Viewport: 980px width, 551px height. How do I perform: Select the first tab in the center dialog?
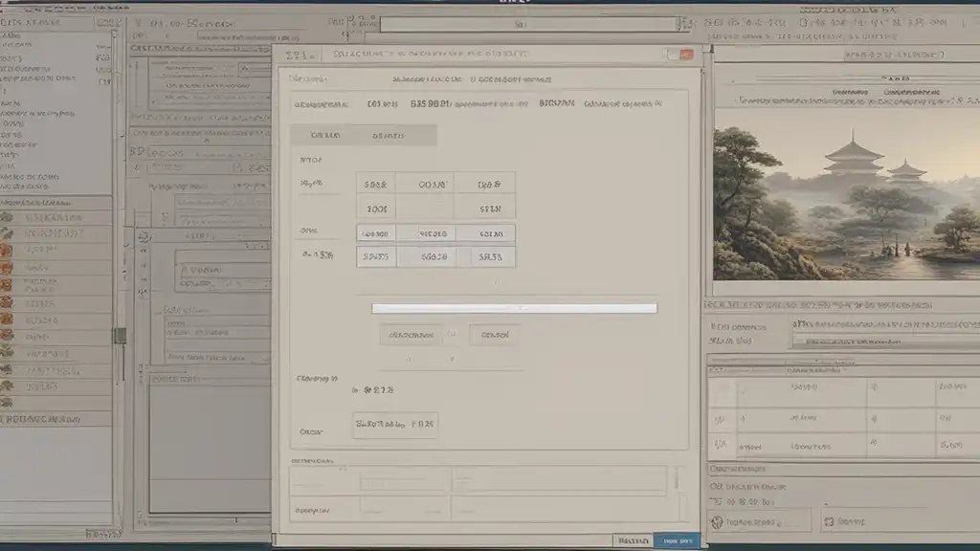[x=326, y=136]
